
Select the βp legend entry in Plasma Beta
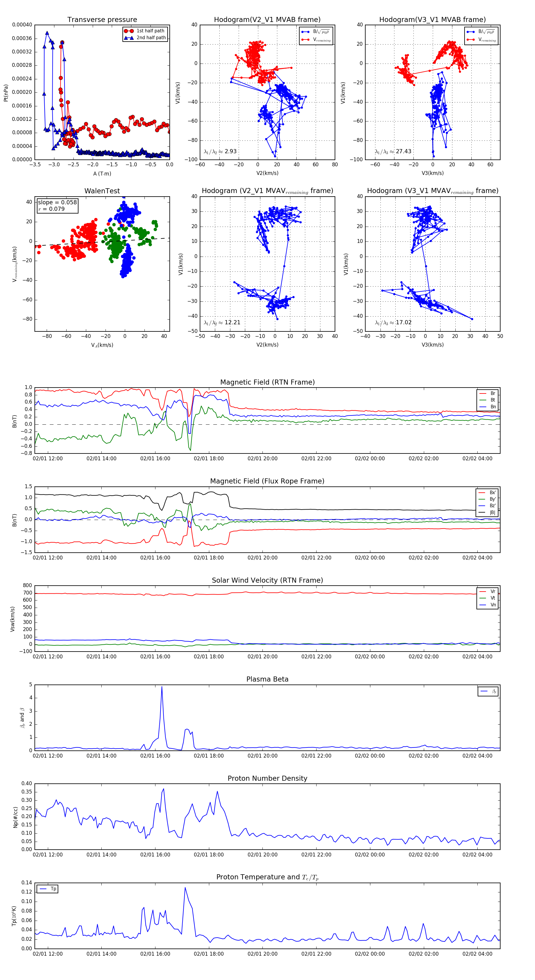tap(488, 691)
